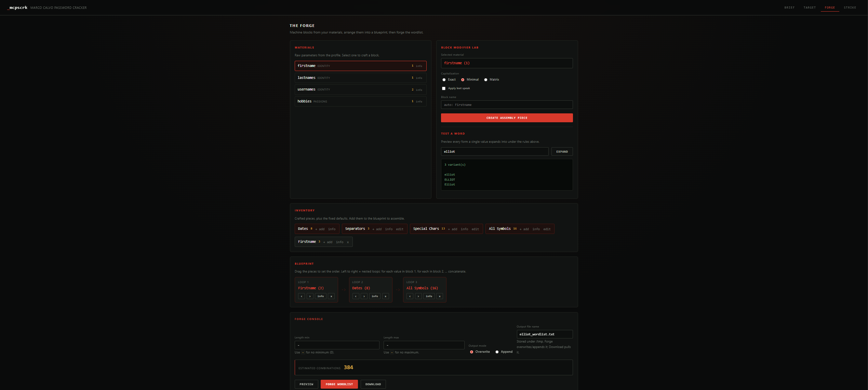This screenshot has width=868, height=390.
Task: Click the _mcpscrk logo in header
Action: click(17, 8)
